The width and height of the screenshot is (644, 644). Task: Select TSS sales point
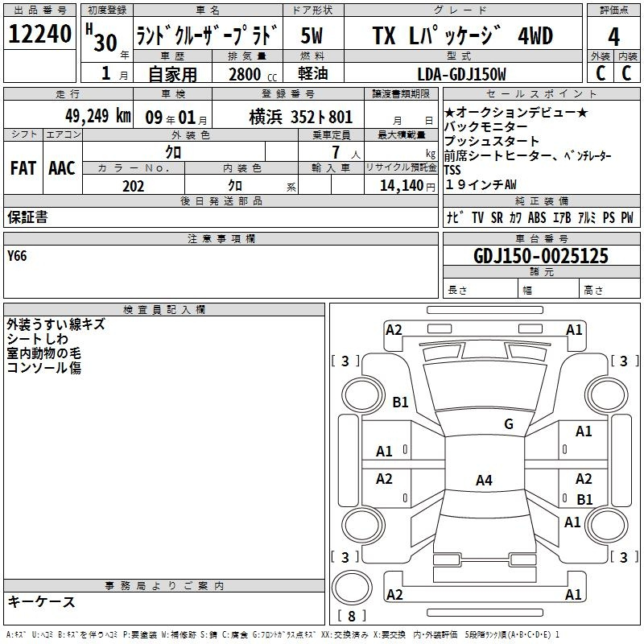click(452, 170)
